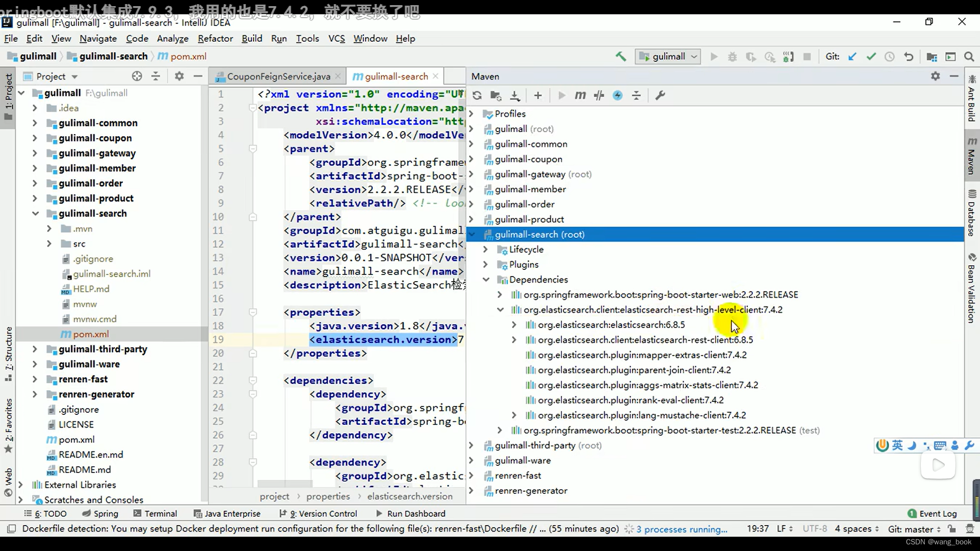Reimport all Maven projects
This screenshot has width=980, height=551.
click(477, 95)
